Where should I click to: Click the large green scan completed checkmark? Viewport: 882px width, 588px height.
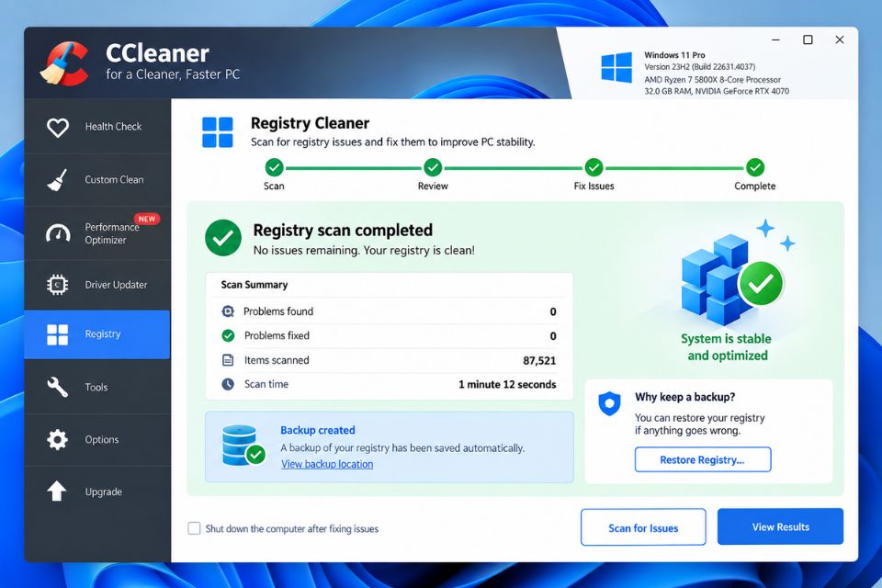click(223, 238)
